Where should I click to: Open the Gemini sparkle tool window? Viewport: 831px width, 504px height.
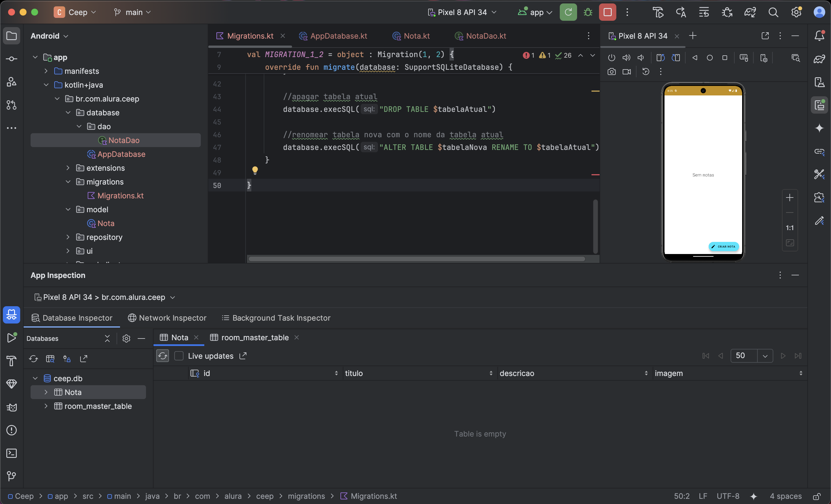pyautogui.click(x=819, y=128)
